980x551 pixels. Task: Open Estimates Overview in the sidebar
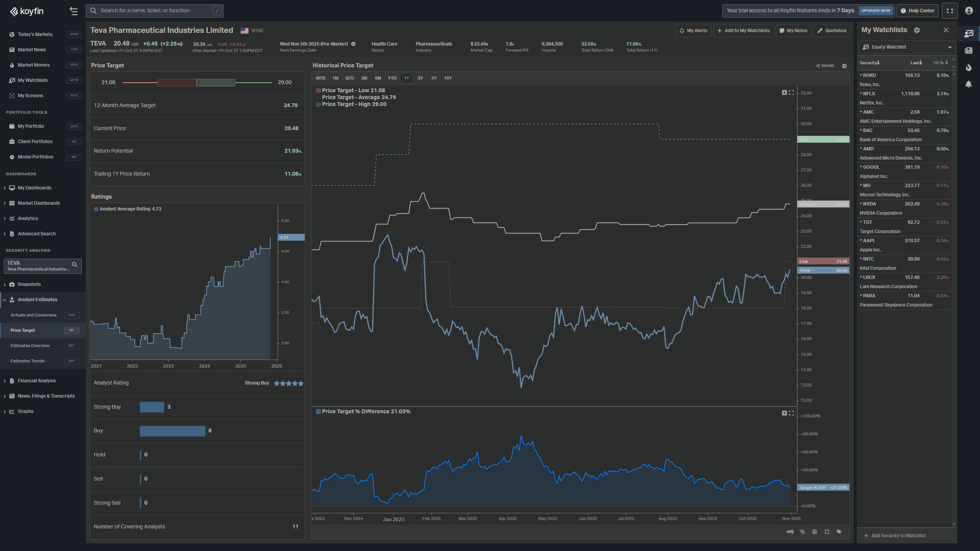tap(30, 346)
